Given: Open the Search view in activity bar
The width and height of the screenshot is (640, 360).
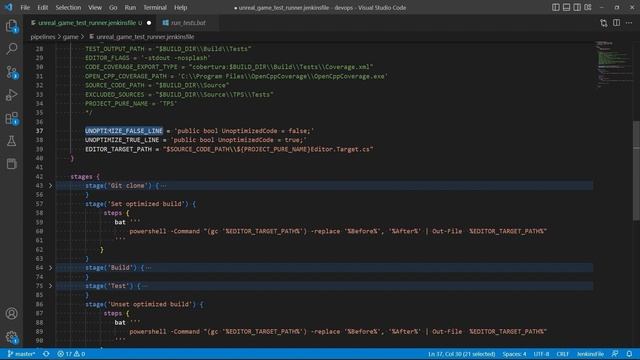Looking at the screenshot, I should pos(11,49).
